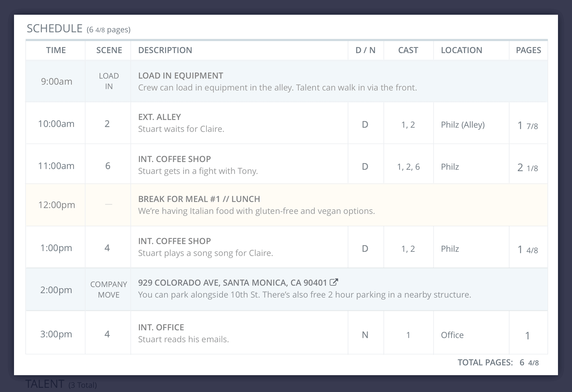The image size is (572, 392).
Task: Open the map link for 929 Colorado Ave
Action: (235, 282)
